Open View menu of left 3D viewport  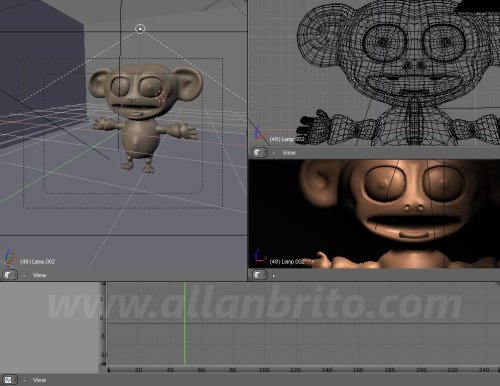39,275
